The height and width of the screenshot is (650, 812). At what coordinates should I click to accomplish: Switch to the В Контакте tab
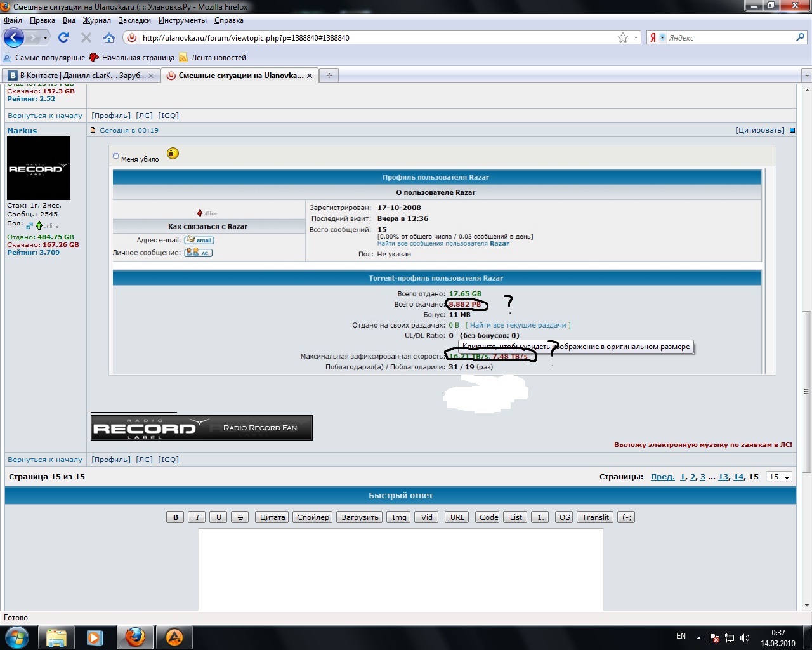click(81, 76)
